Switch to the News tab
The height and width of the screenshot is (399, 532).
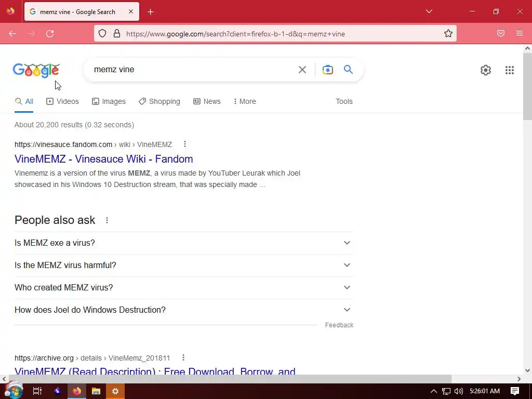207,101
